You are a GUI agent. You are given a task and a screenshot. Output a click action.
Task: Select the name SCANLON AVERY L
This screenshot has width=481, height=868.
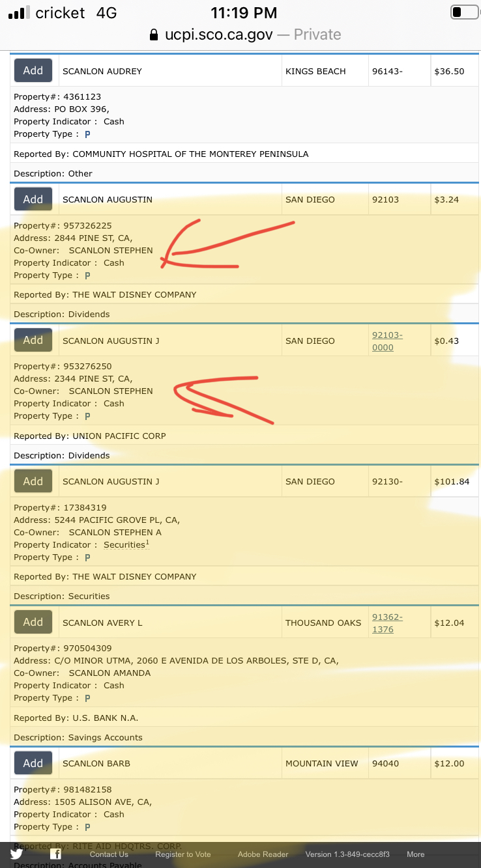click(x=102, y=623)
